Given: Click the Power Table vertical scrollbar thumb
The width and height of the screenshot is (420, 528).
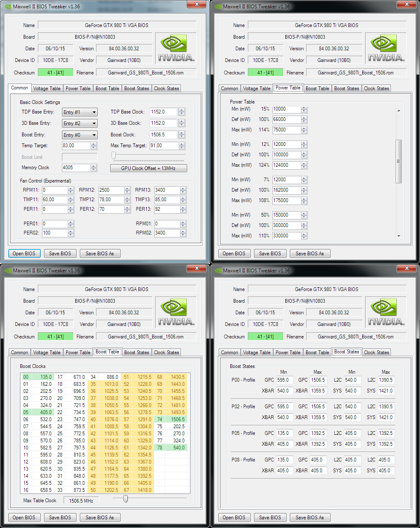Looking at the screenshot, I should [398, 161].
